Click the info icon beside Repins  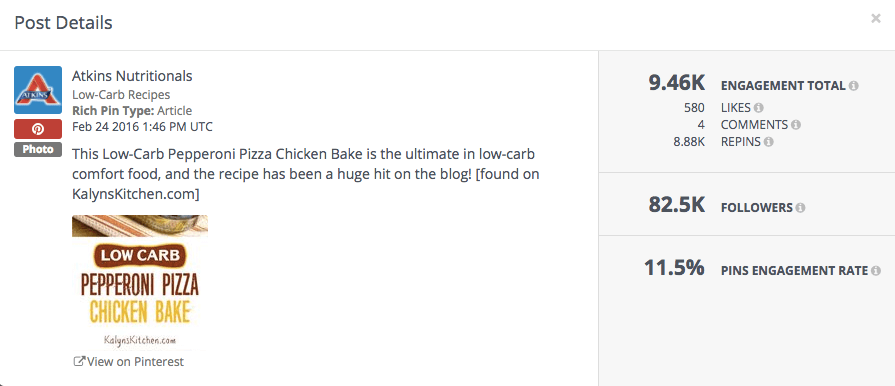(769, 142)
